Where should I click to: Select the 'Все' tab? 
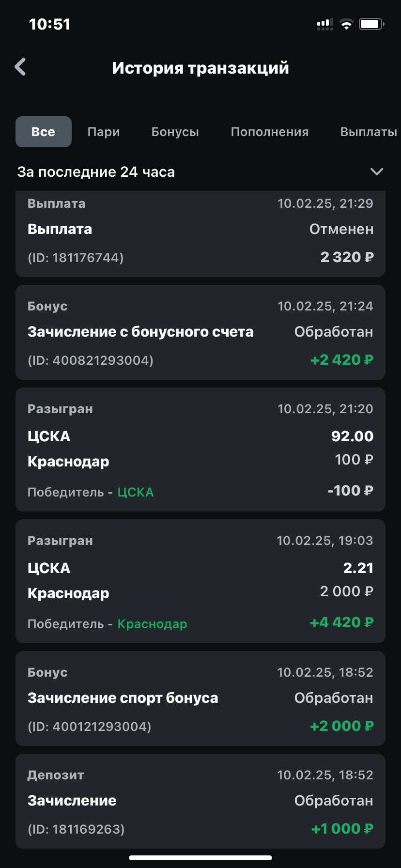point(44,132)
